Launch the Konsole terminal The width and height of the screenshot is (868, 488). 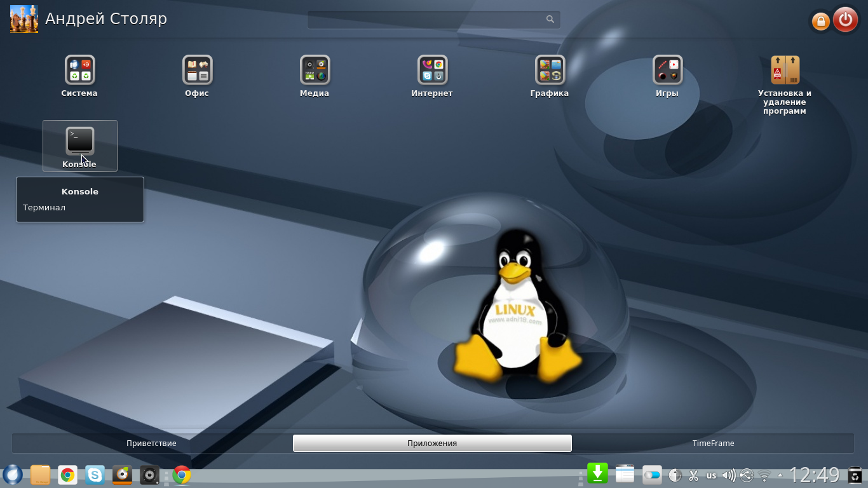tap(80, 146)
